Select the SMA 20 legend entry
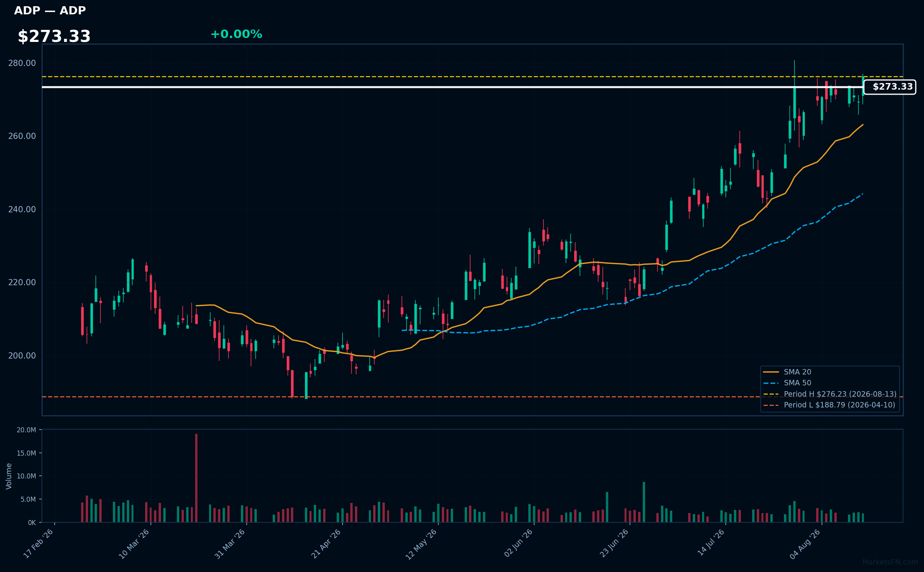924x572 pixels. 787,372
